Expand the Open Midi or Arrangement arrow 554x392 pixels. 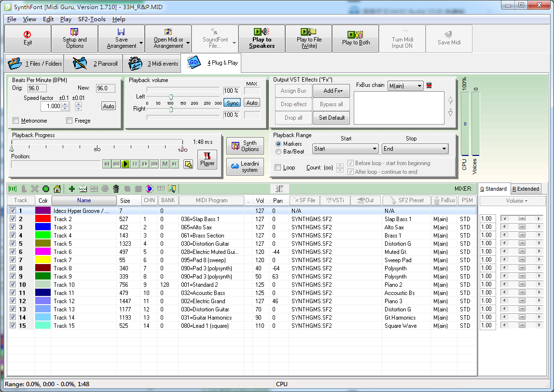coord(188,43)
